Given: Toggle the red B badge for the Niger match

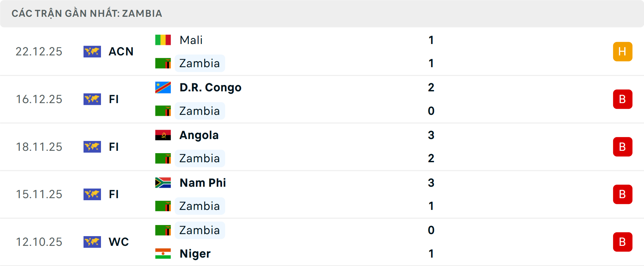Looking at the screenshot, I should pyautogui.click(x=623, y=242).
